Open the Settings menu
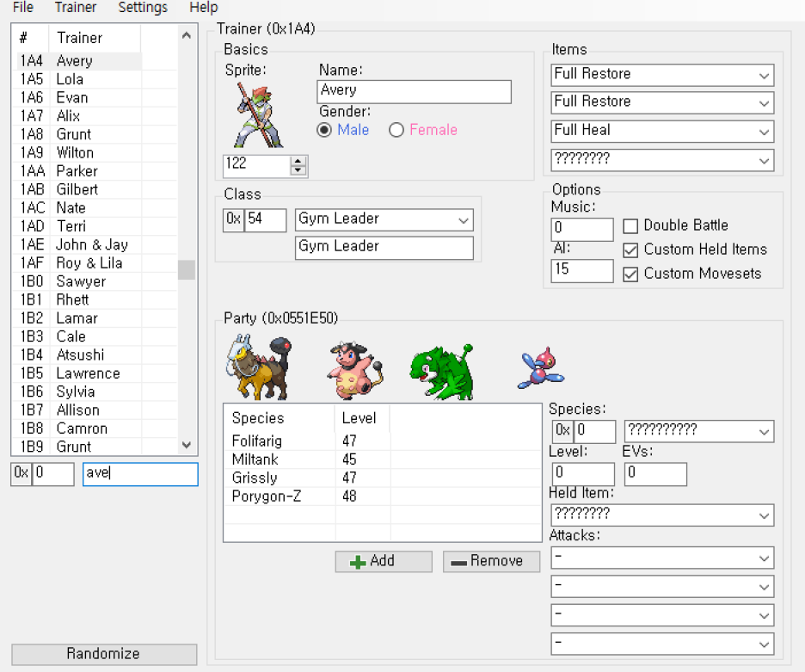 click(143, 7)
